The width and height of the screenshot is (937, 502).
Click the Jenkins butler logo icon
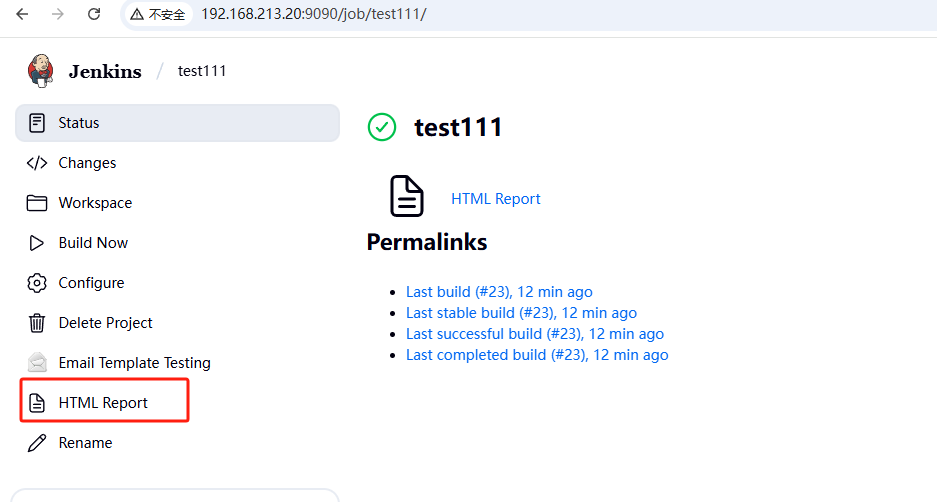click(x=41, y=71)
